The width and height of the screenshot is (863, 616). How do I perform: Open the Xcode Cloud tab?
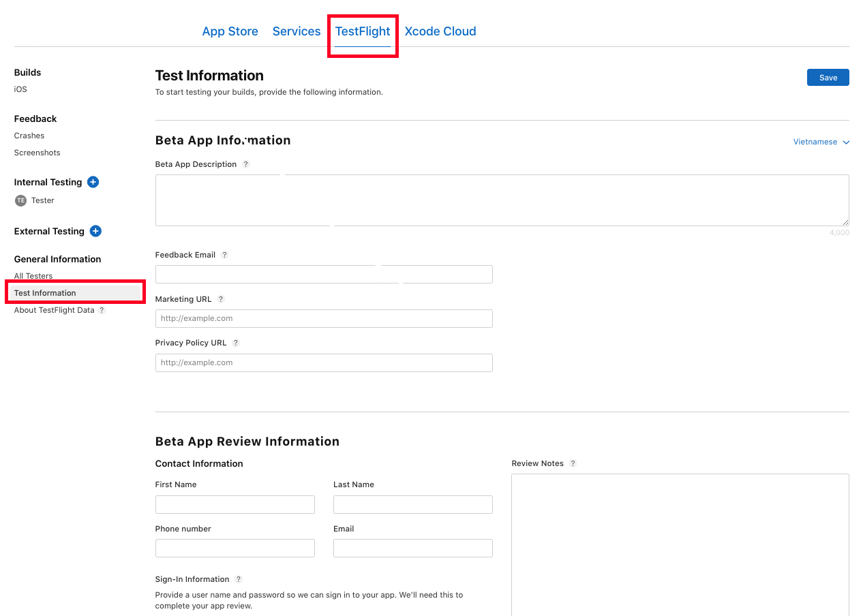(440, 31)
